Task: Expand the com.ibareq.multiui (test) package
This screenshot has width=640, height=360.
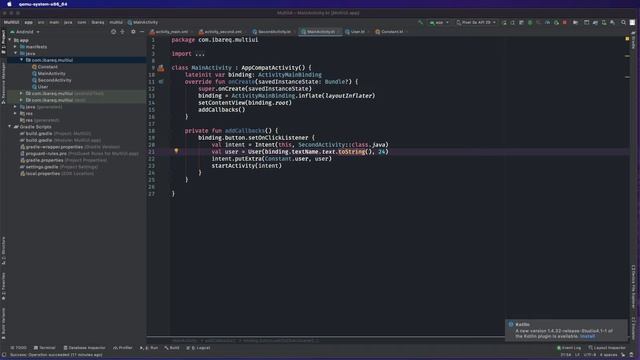Action: [22, 100]
